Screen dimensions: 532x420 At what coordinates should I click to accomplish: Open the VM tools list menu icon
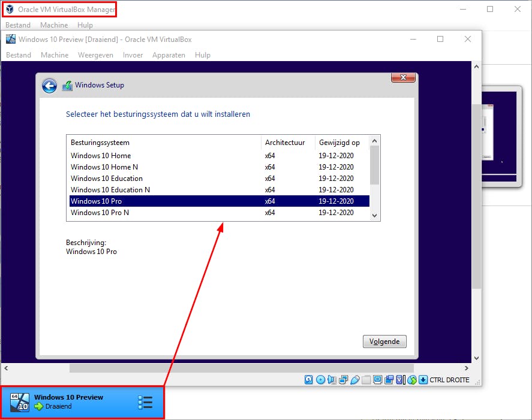(x=145, y=402)
